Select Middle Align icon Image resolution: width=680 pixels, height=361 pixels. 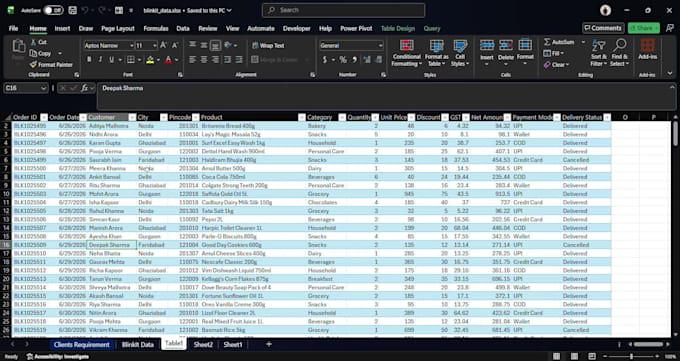pyautogui.click(x=204, y=45)
